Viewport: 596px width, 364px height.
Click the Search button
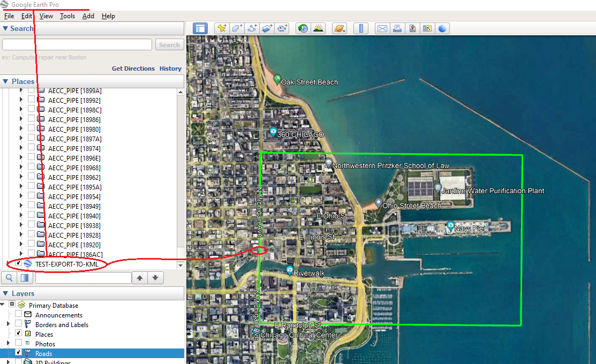click(170, 45)
